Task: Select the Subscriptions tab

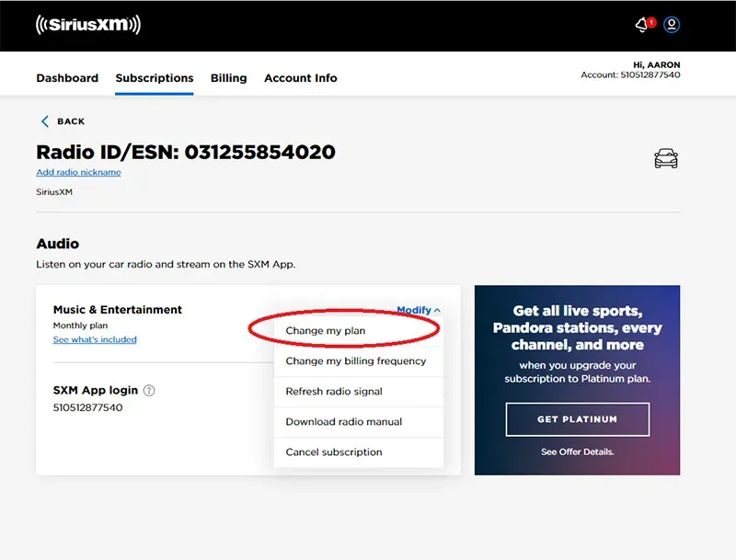Action: [x=155, y=78]
